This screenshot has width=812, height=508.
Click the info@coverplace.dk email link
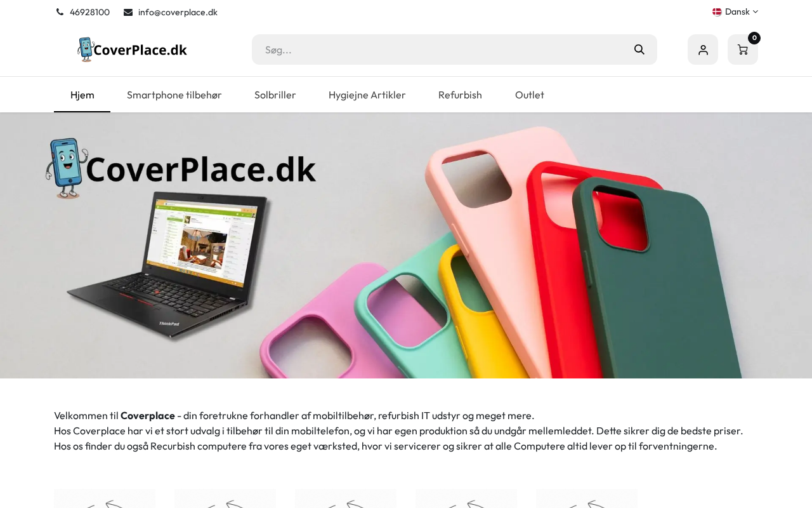click(178, 12)
